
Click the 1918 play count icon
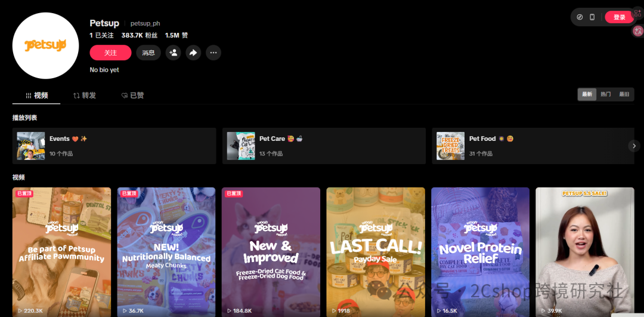[x=334, y=311]
